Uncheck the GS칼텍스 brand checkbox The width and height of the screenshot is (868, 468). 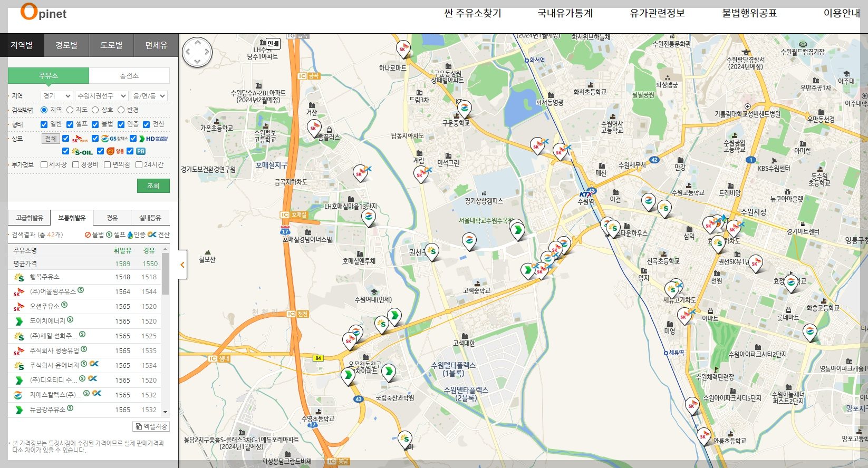(x=95, y=138)
